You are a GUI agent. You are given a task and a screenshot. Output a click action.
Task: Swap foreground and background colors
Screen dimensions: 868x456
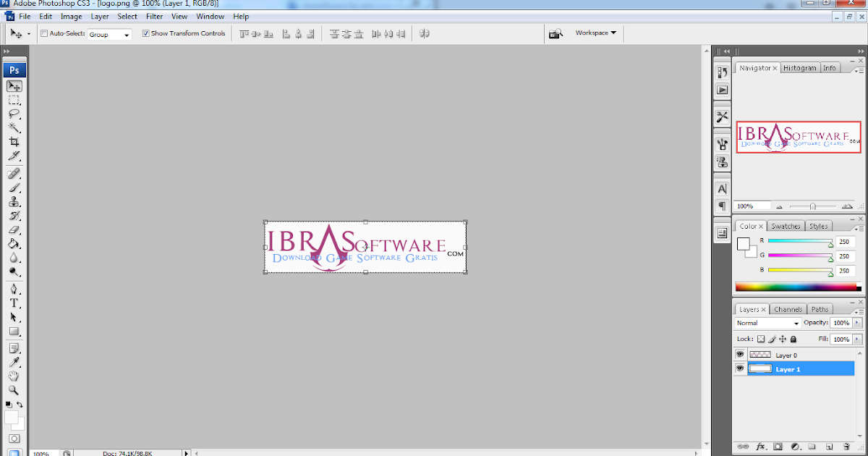(x=20, y=405)
